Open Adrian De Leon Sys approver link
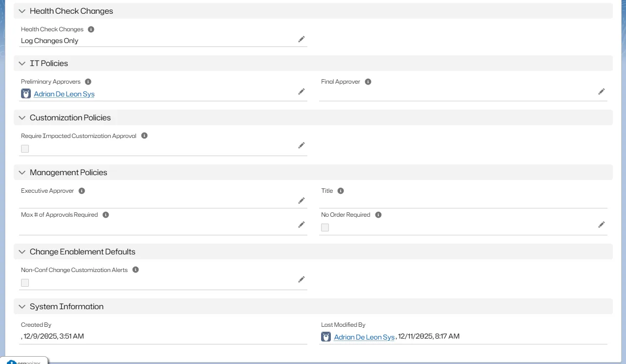Screen dimensions: 626x364 (x=64, y=94)
